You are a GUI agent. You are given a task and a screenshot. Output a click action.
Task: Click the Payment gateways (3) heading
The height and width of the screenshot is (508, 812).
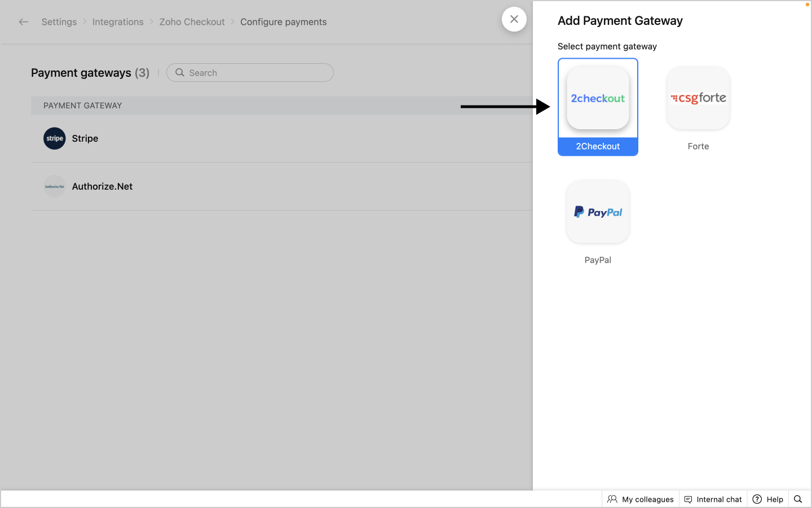coord(90,73)
